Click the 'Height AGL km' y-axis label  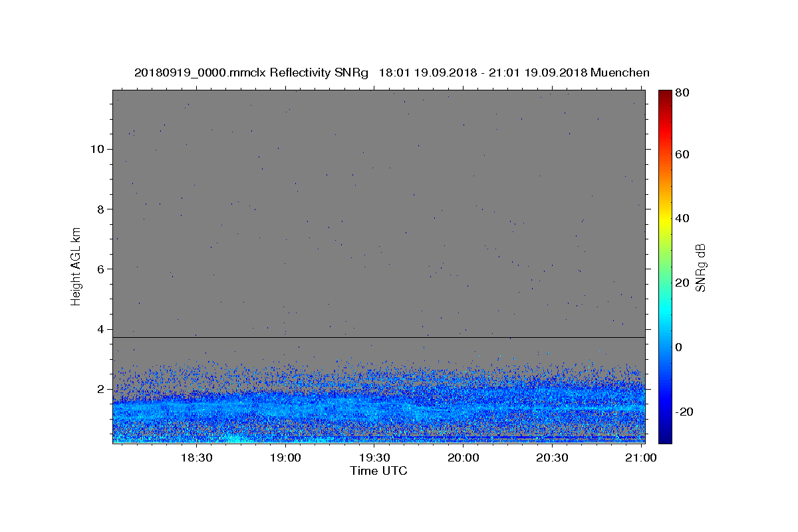pos(76,266)
